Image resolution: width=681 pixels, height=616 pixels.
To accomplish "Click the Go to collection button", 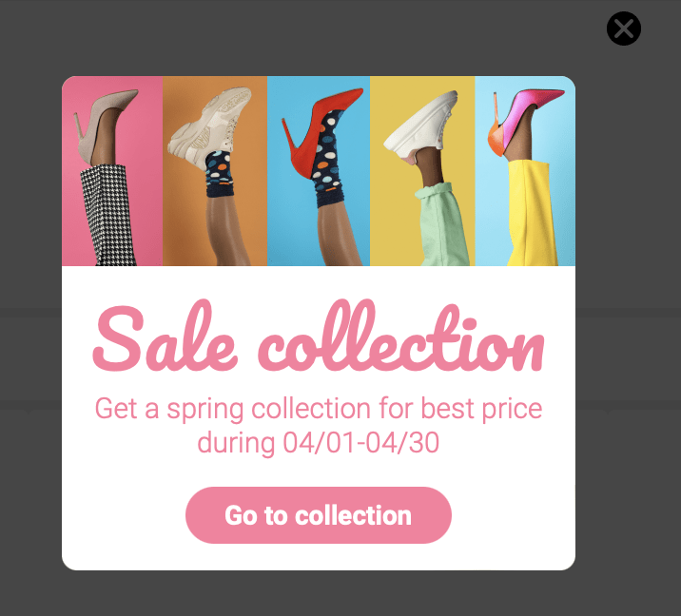I will click(x=319, y=515).
